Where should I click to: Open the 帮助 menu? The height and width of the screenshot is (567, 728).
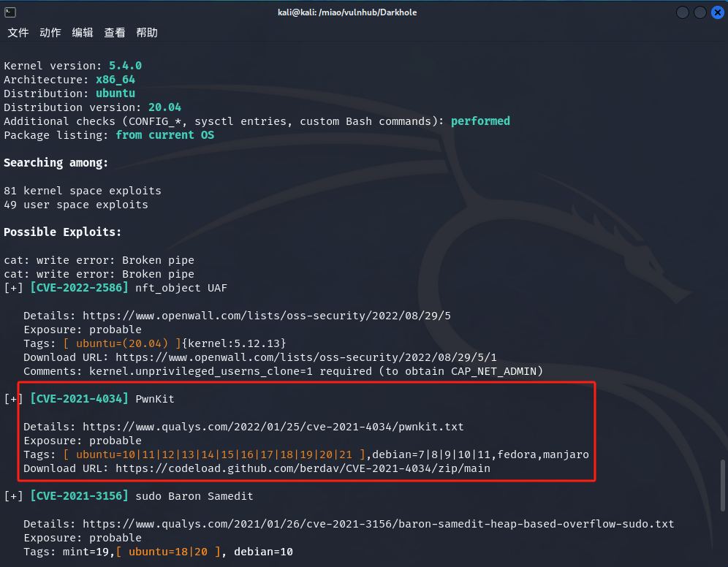coord(147,33)
